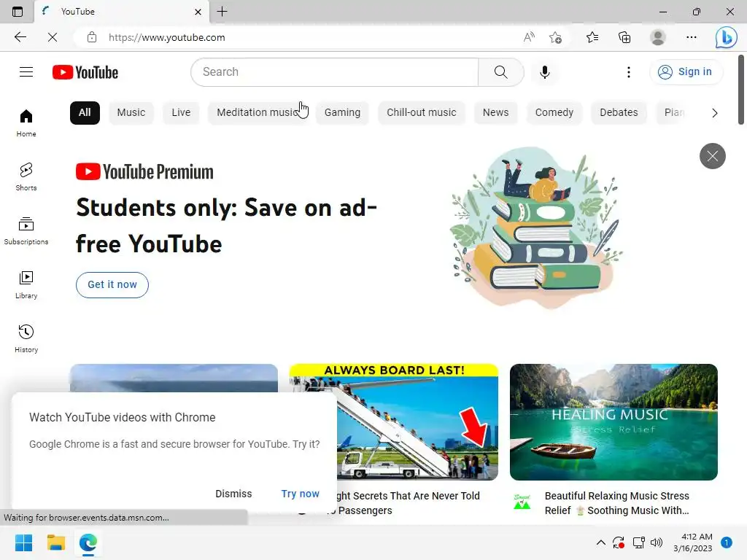Go to Home in sidebar

[x=26, y=122]
